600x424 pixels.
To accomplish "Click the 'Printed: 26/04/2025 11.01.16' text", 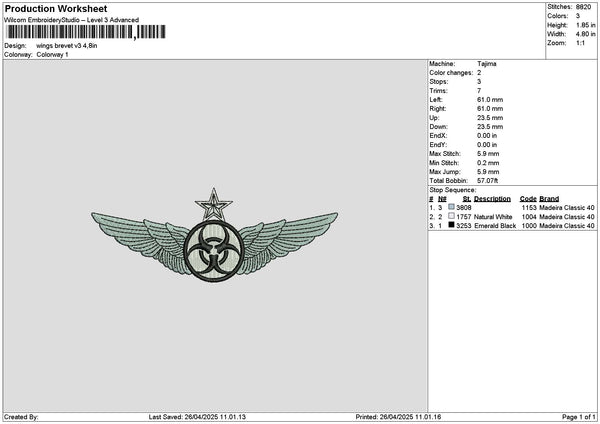I will coord(398,417).
